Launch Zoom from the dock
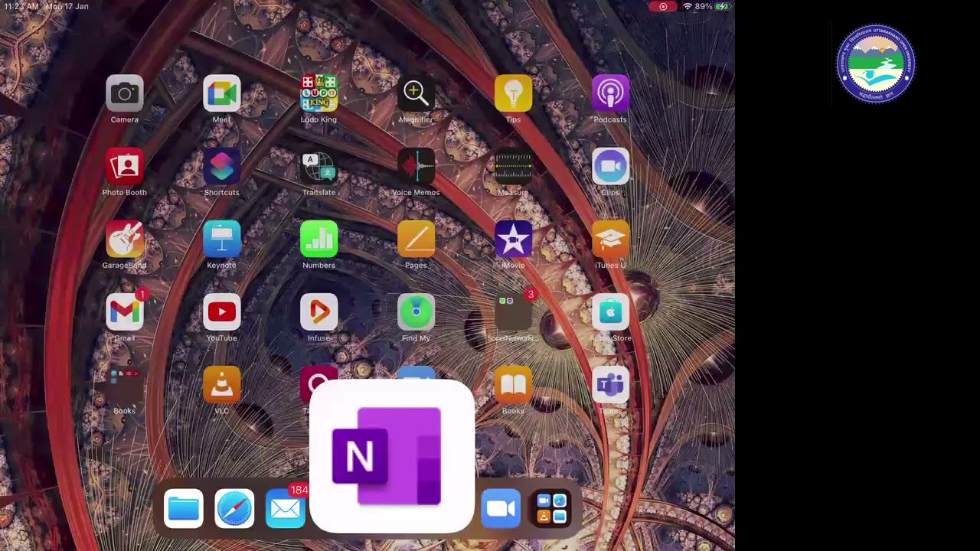980x551 pixels. tap(501, 509)
